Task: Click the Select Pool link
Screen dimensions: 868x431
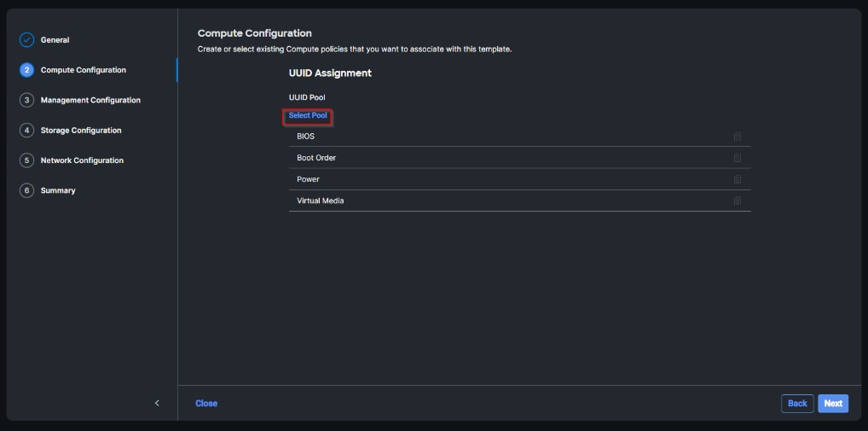Action: click(308, 116)
